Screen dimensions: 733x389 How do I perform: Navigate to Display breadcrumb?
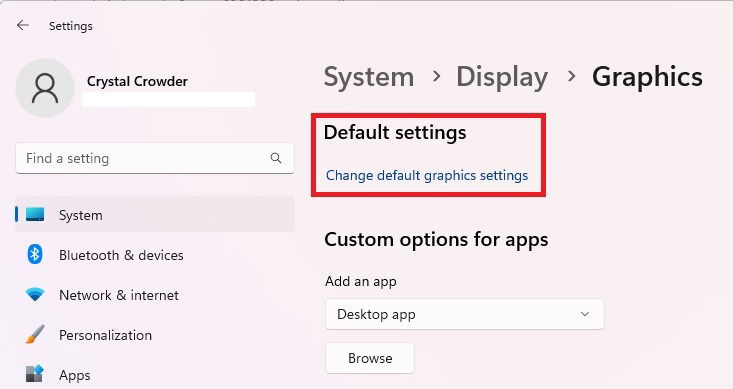502,77
